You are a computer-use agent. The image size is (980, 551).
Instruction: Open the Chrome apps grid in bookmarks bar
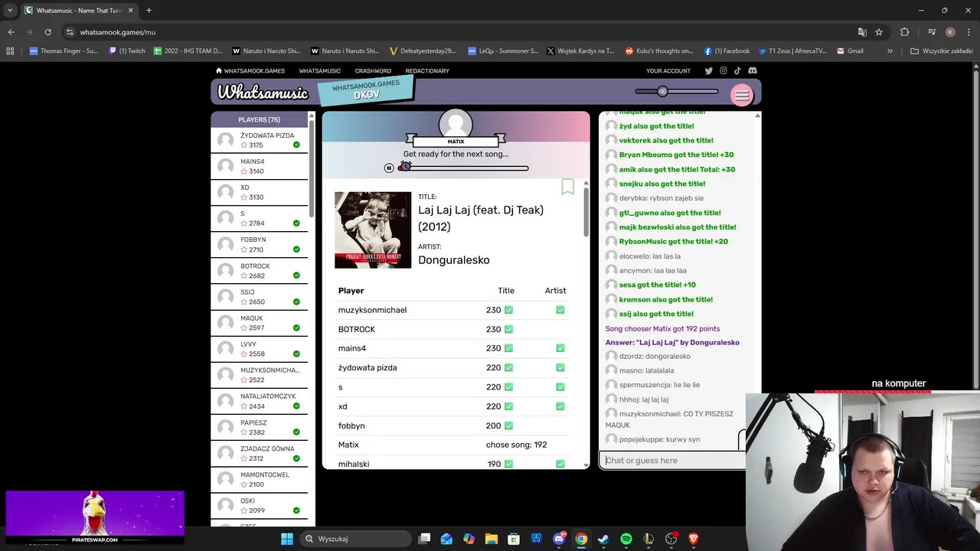click(x=10, y=51)
